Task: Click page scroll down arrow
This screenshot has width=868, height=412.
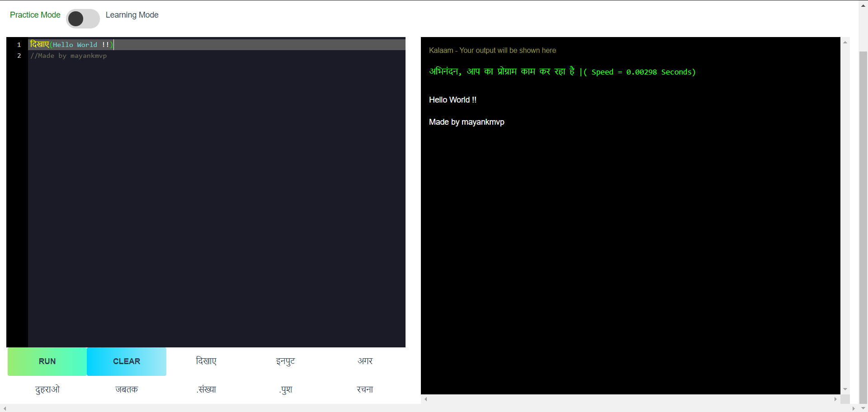Action: 863,408
